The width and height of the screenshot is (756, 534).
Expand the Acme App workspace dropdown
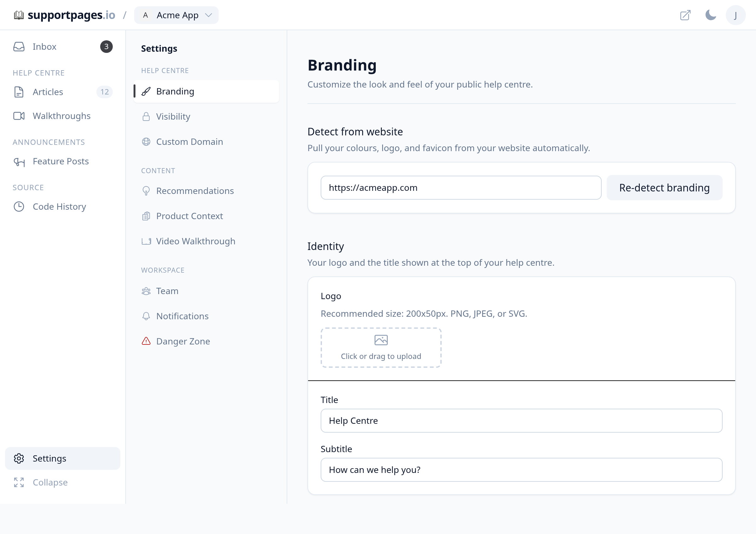(x=176, y=15)
